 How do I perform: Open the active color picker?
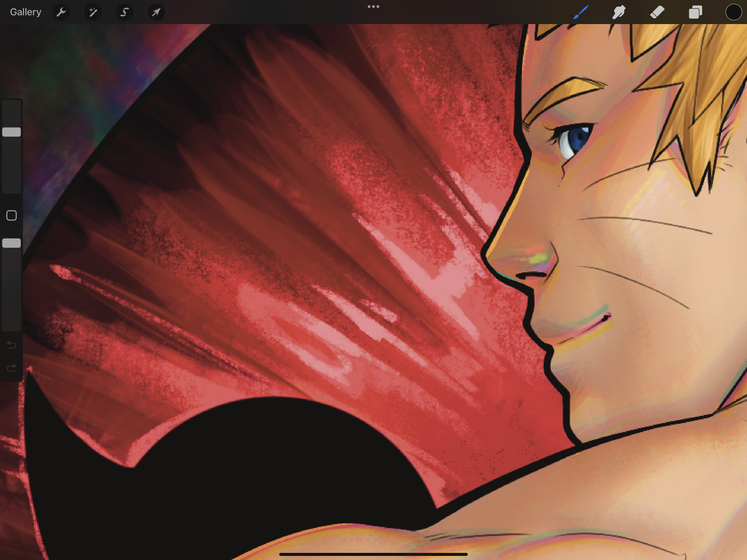click(734, 12)
